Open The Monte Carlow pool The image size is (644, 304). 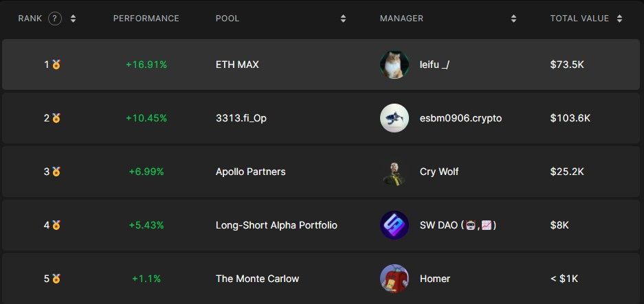(257, 279)
